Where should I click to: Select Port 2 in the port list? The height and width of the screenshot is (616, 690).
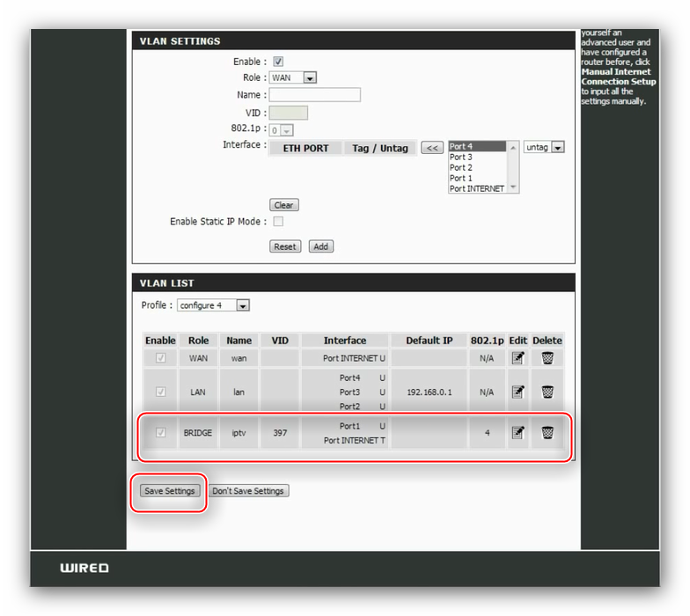coord(477,167)
